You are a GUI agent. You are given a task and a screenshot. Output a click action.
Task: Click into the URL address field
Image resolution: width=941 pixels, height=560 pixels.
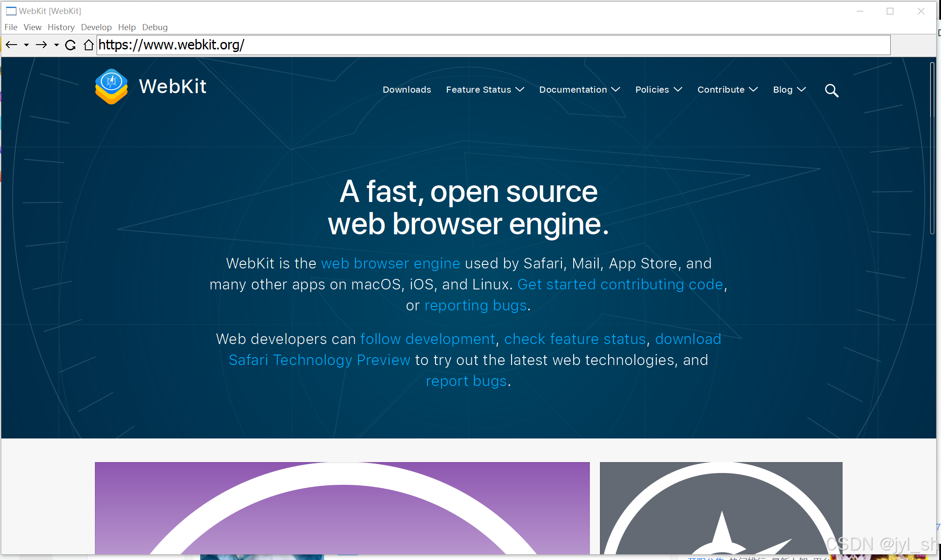pyautogui.click(x=493, y=45)
